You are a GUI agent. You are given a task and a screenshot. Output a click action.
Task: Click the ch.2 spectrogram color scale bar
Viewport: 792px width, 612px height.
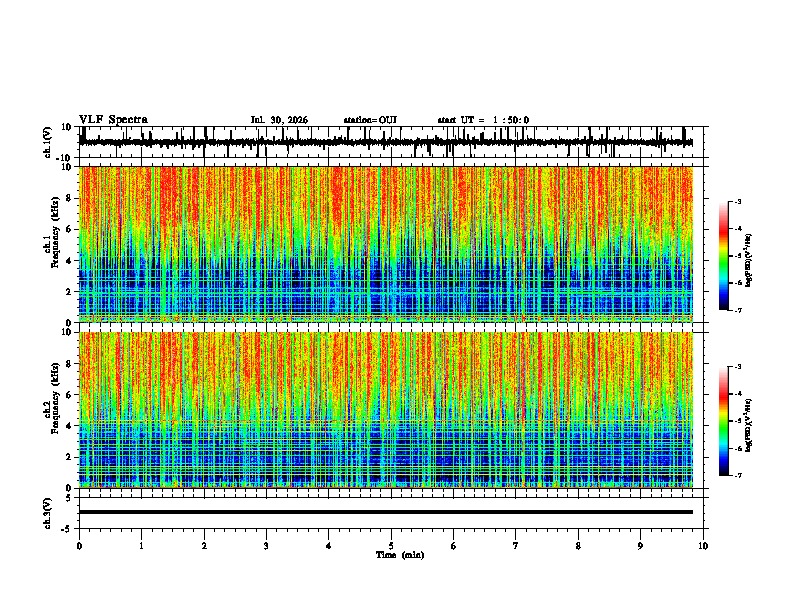724,421
